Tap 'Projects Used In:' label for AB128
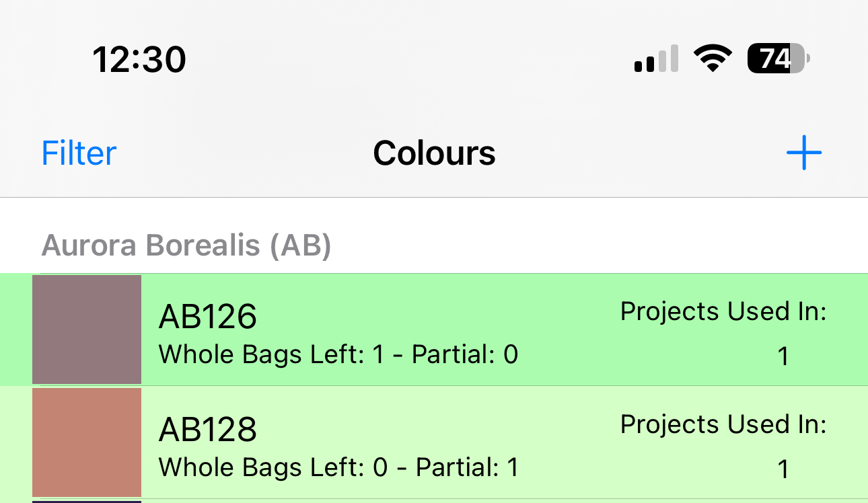 coord(723,424)
